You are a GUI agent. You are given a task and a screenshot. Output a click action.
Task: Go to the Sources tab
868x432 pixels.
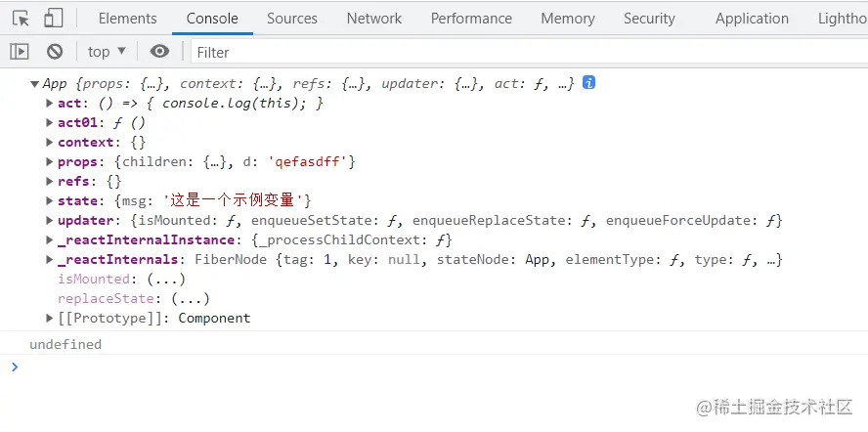pos(291,19)
